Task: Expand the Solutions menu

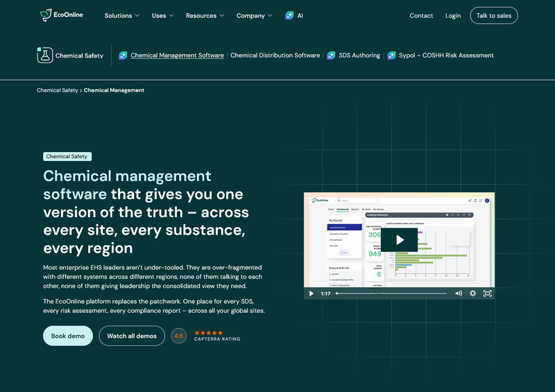Action: pyautogui.click(x=122, y=15)
